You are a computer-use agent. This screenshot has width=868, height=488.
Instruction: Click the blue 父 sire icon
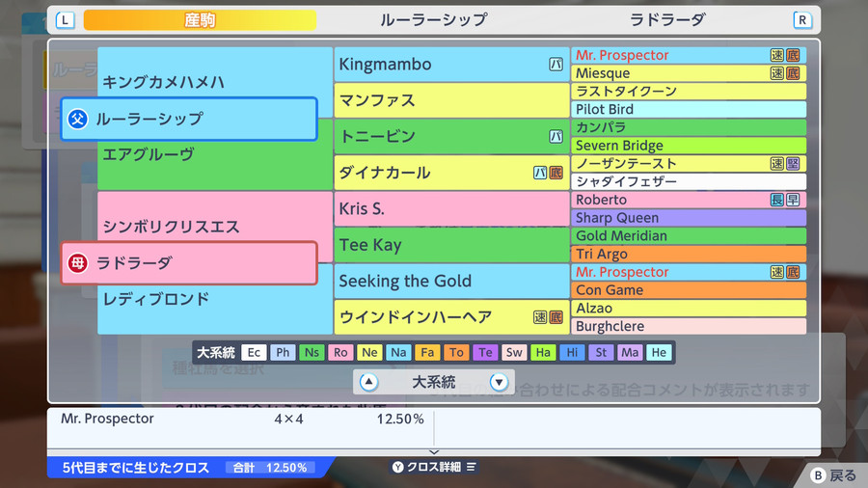point(77,119)
